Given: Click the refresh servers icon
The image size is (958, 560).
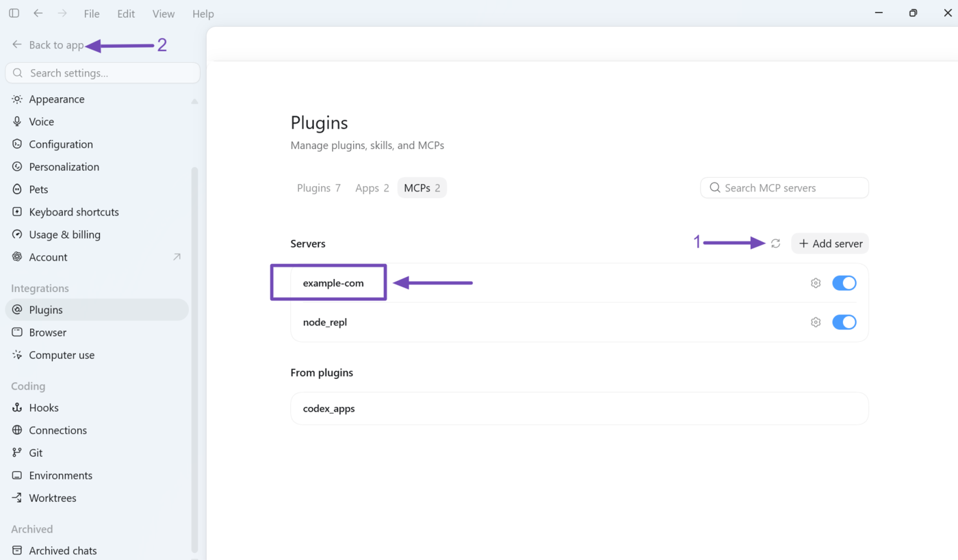Looking at the screenshot, I should point(775,243).
